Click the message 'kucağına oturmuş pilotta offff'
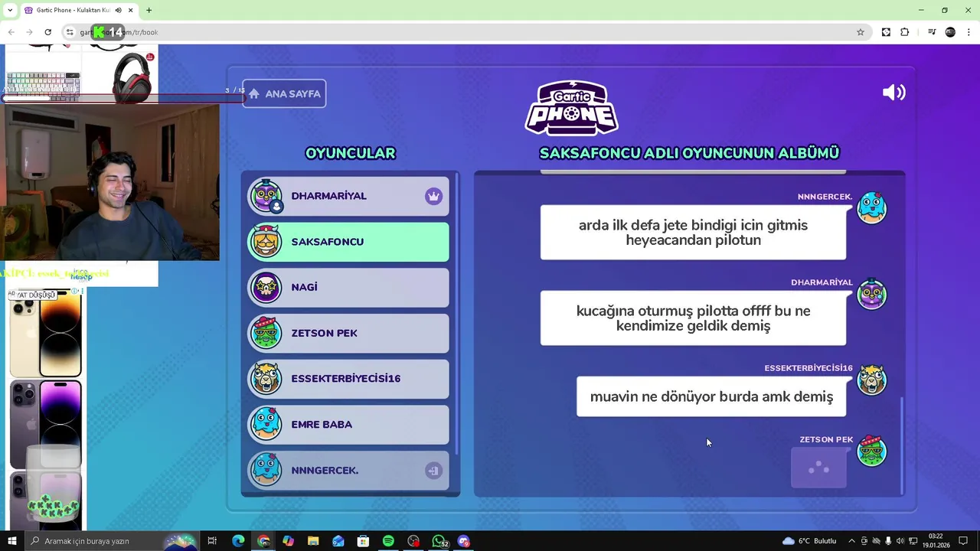Screen dimensions: 980x551 (693, 318)
